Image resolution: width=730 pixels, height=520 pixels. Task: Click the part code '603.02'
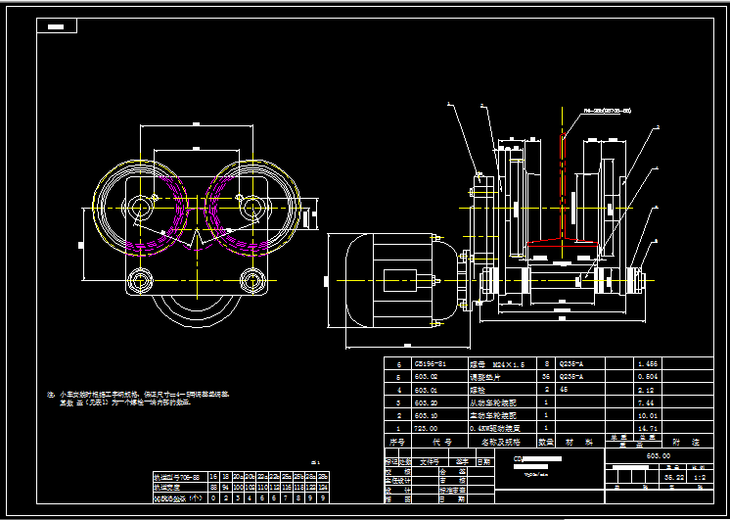pyautogui.click(x=426, y=377)
